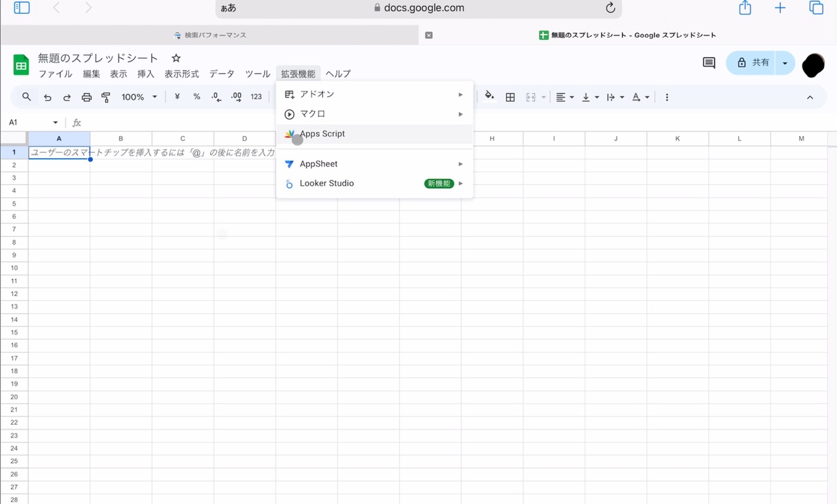This screenshot has height=504, width=837.
Task: Open a new Safari tab with the plus icon
Action: (780, 8)
